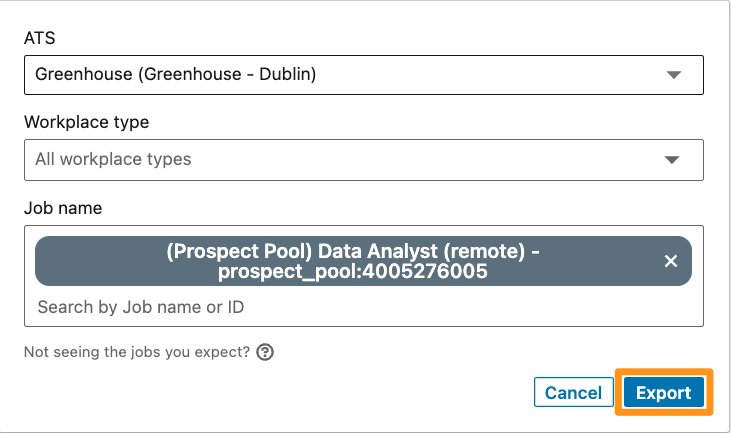
Task: Click the 'Data Analyst (remote)' title in chip
Action: pyautogui.click(x=421, y=251)
